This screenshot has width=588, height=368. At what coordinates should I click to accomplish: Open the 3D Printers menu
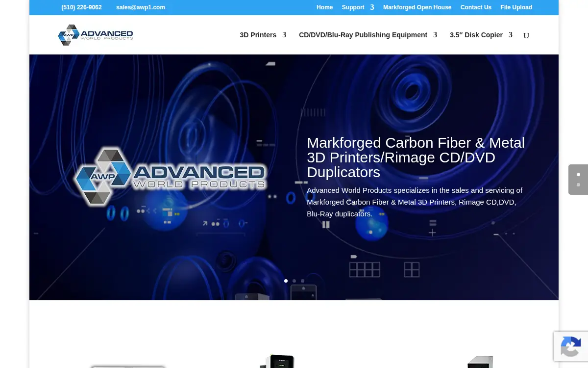(x=258, y=35)
